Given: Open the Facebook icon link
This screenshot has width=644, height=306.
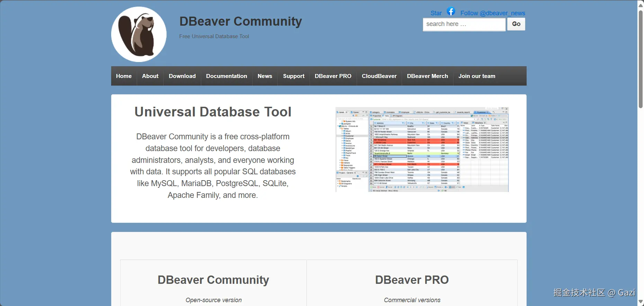Looking at the screenshot, I should coord(451,11).
